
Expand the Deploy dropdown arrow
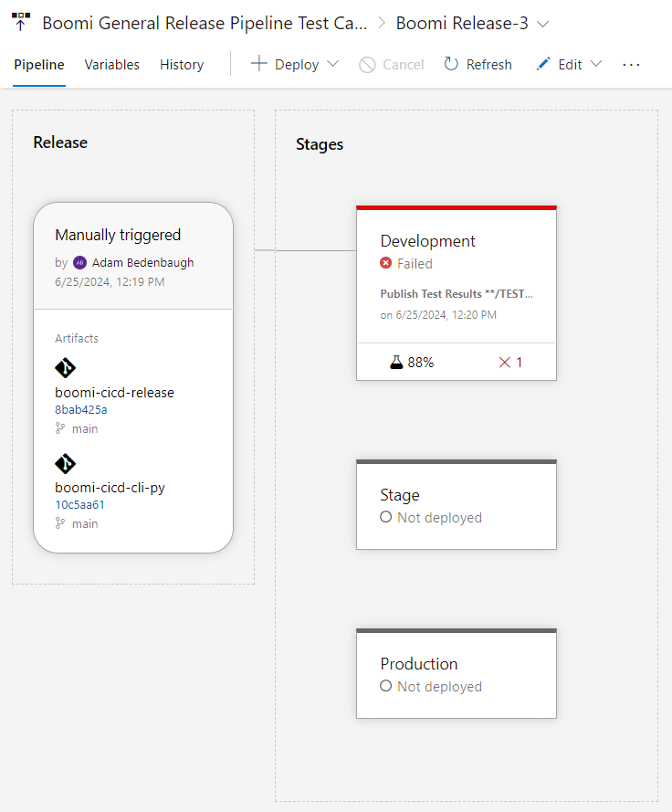[333, 64]
